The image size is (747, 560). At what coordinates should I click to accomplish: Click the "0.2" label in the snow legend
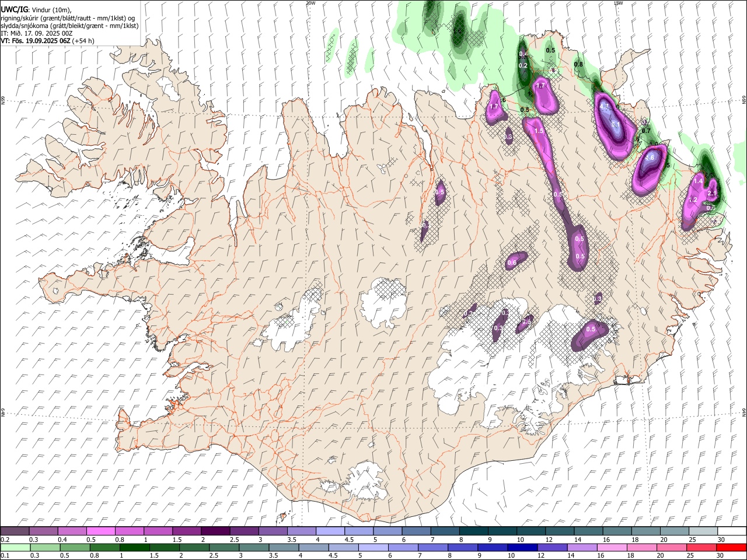pyautogui.click(x=4, y=540)
